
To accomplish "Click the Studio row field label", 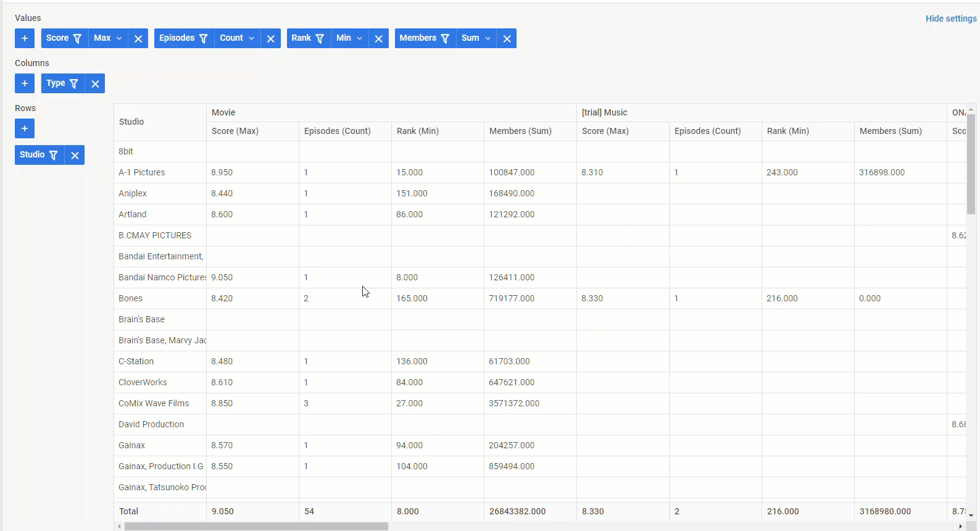I will coord(32,155).
